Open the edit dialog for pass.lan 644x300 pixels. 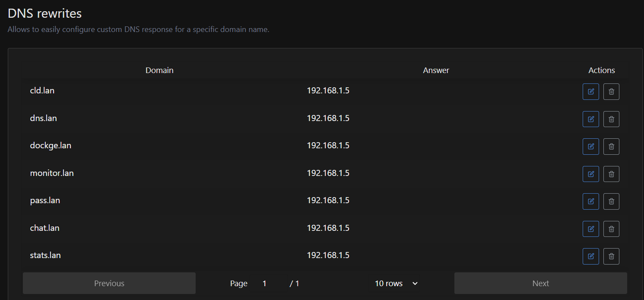[590, 201]
